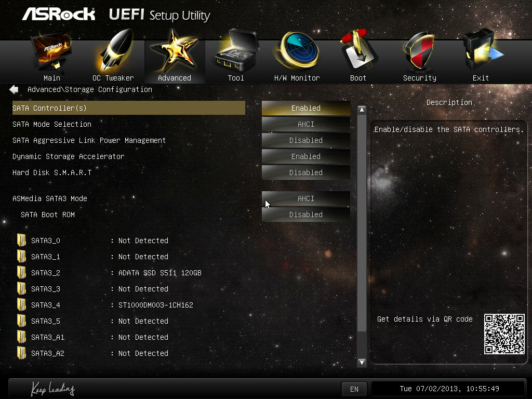Switch to the Main tab label
Viewport: 532px width, 399px height.
52,78
